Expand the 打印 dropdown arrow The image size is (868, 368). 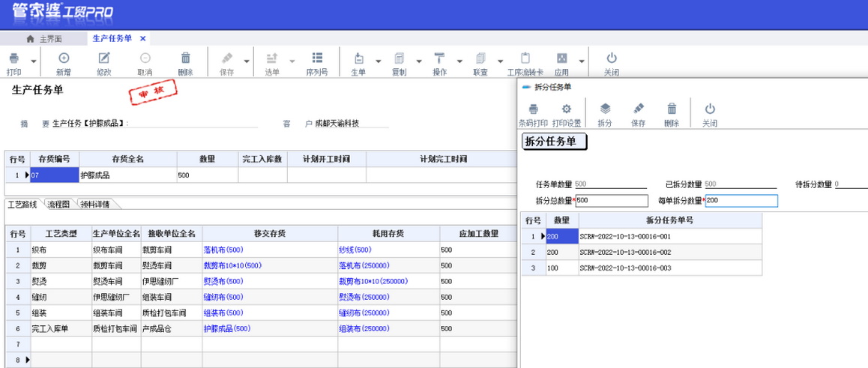tap(33, 61)
